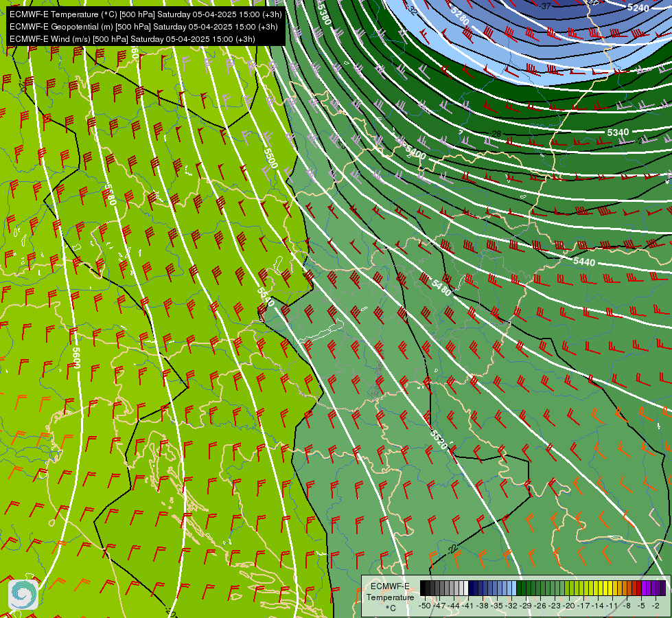Screen dimensions: 672x618
Task: Click the 5380 geopotential contour label
Action: pos(325,14)
